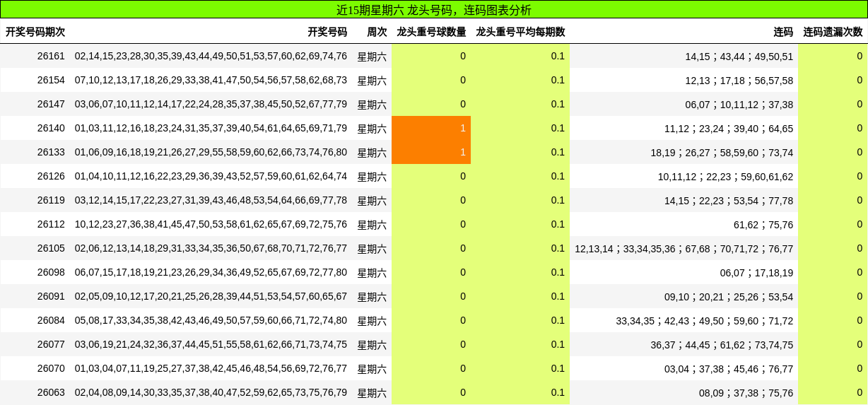Select issue number 26084
The width and height of the screenshot is (868, 405).
pyautogui.click(x=51, y=320)
